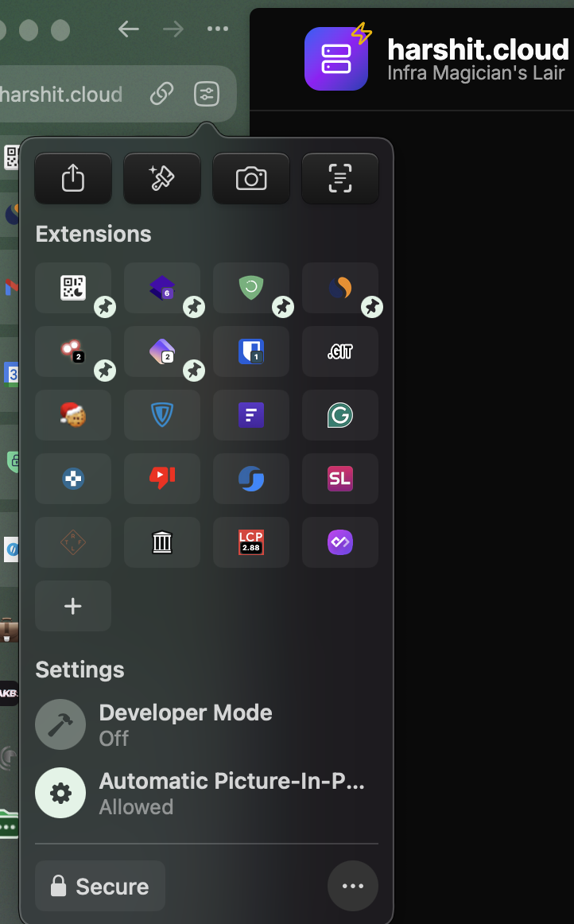Screen dimensions: 574x924
Task: Open the purple square F extension
Action: 251,415
